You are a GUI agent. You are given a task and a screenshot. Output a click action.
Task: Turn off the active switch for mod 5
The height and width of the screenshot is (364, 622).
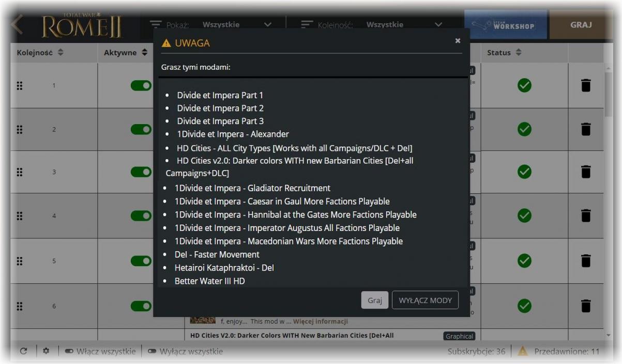coord(141,261)
